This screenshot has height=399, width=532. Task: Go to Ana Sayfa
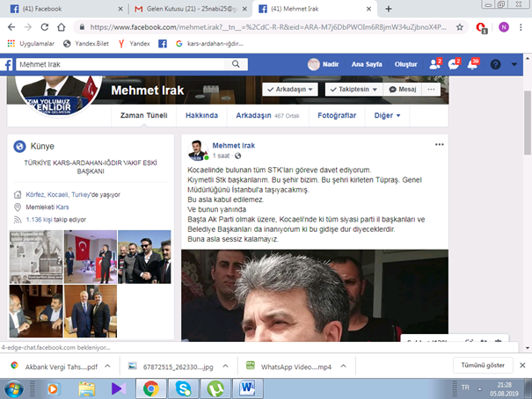[x=367, y=64]
